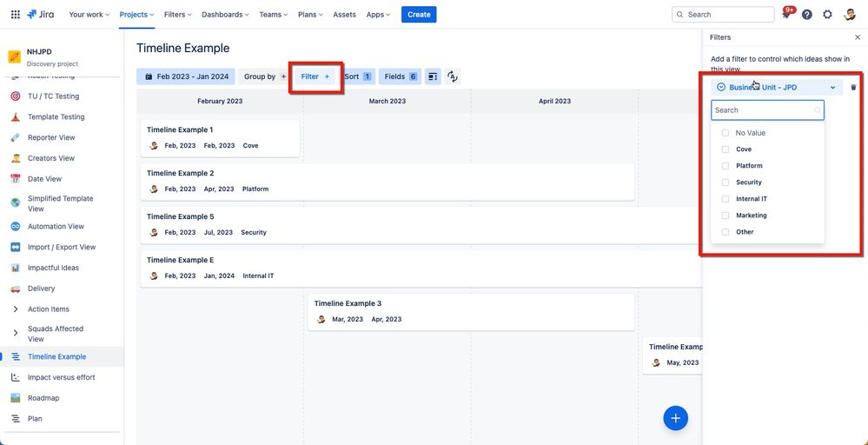
Task: Open Filters dropdown in top nav
Action: 178,15
